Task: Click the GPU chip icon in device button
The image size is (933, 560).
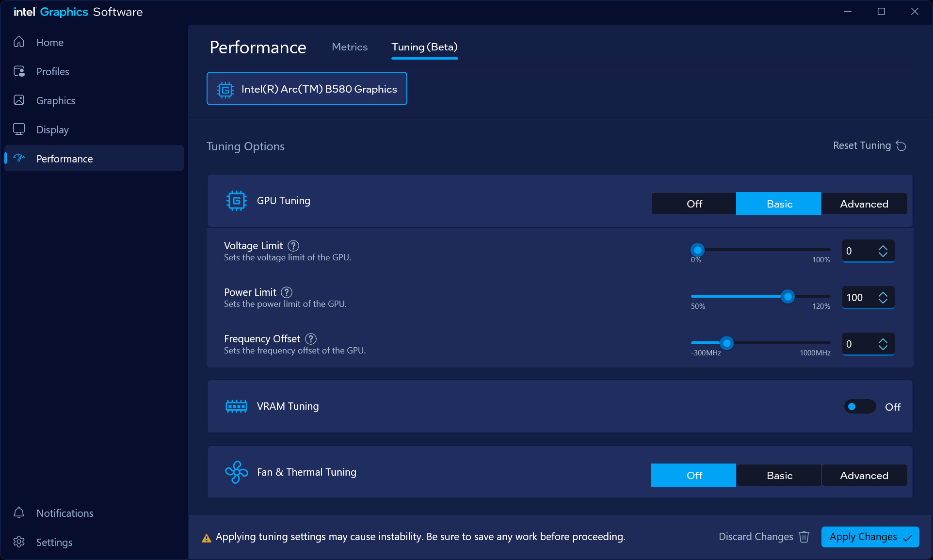Action: click(x=225, y=89)
